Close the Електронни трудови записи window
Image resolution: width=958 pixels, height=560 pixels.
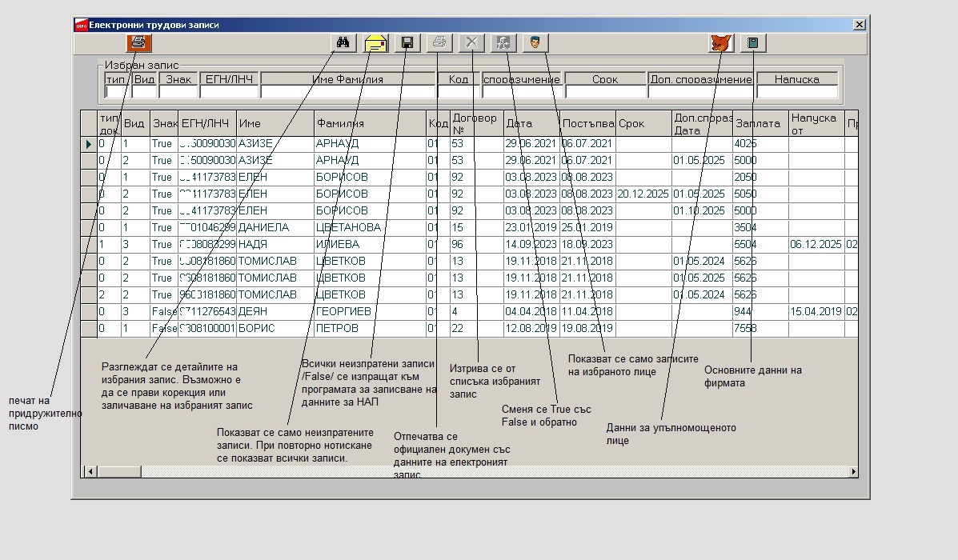pyautogui.click(x=859, y=25)
